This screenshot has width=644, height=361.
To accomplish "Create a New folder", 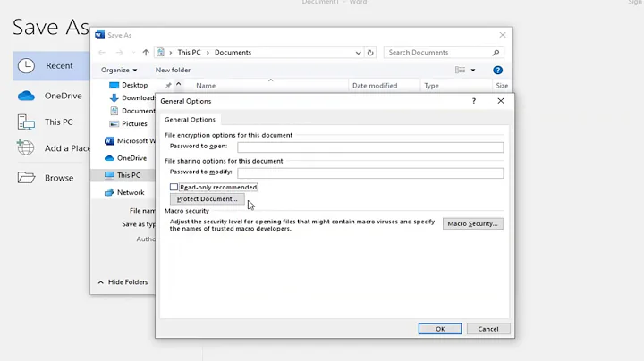I will click(173, 71).
